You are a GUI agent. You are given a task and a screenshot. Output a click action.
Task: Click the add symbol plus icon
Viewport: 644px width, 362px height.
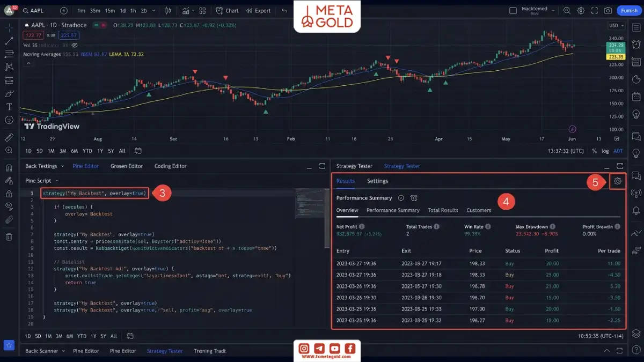[64, 10]
